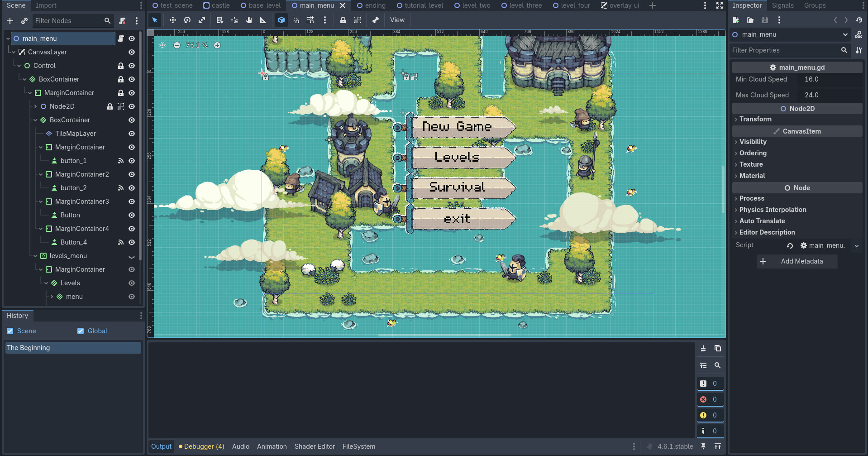Select the Pan Mode hand tool
Viewport: 868px width, 456px height.
pos(249,20)
